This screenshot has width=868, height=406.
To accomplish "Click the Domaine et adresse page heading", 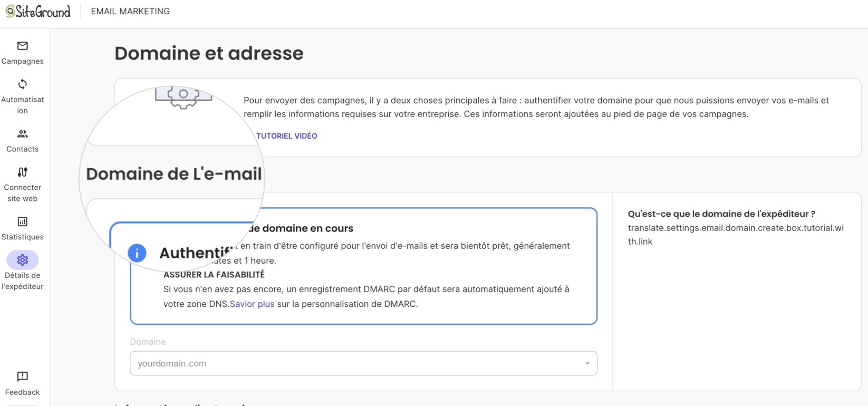I will pos(209,53).
